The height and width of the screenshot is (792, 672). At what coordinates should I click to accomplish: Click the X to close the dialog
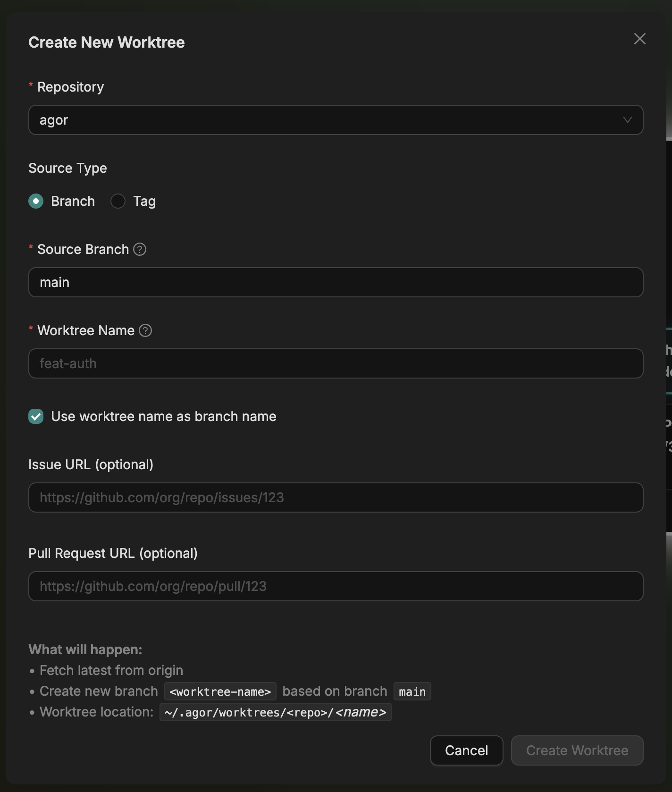tap(639, 39)
